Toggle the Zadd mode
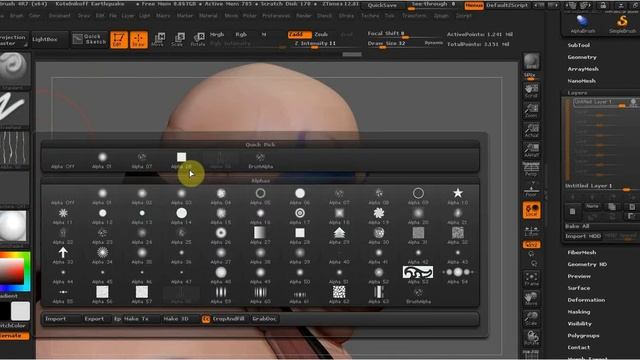The width and height of the screenshot is (640, 360). [299, 34]
